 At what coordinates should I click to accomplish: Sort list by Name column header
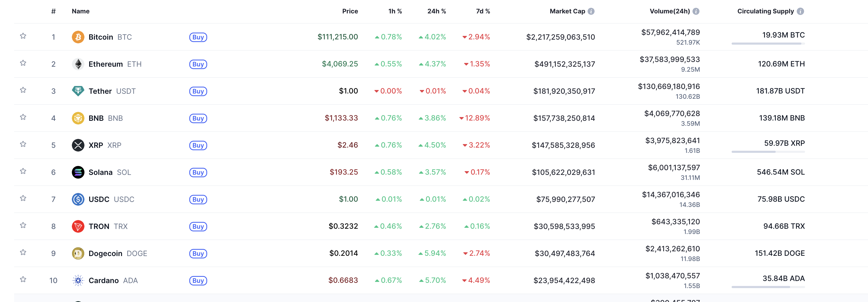tap(81, 11)
